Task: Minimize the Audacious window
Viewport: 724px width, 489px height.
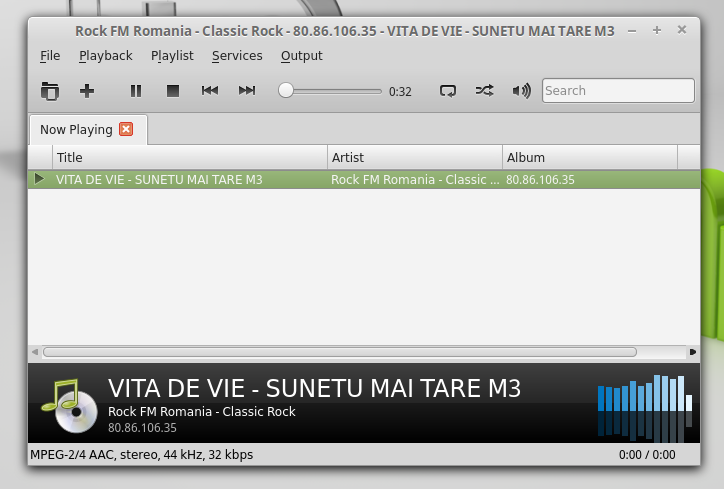Action: point(632,31)
